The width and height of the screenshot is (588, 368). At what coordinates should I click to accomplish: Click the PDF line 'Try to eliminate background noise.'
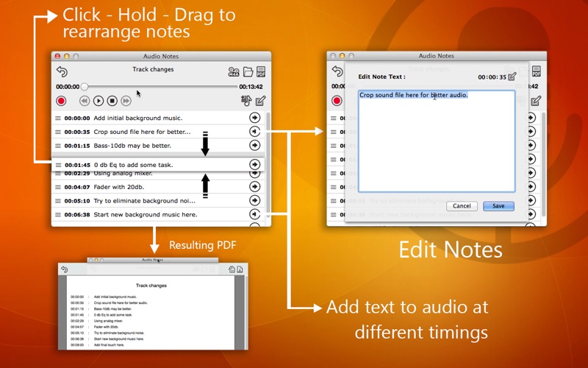coord(119,333)
